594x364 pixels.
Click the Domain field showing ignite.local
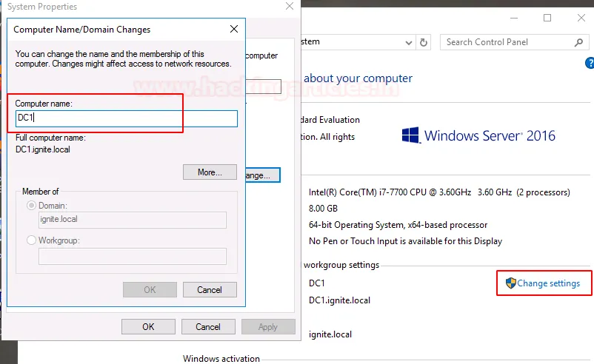(x=132, y=220)
